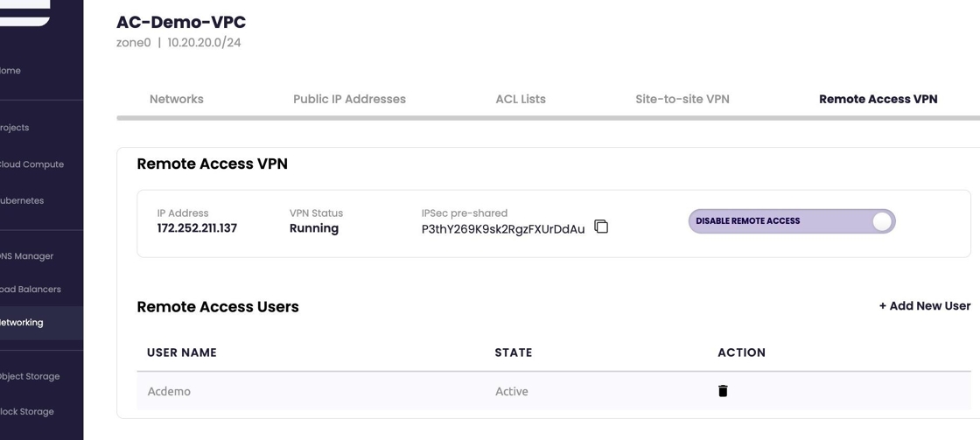This screenshot has width=980, height=440.
Task: Open Object Storage section
Action: tap(31, 377)
